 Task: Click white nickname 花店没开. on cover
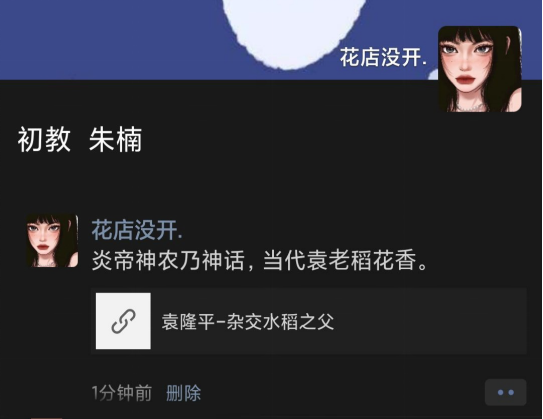point(383,57)
